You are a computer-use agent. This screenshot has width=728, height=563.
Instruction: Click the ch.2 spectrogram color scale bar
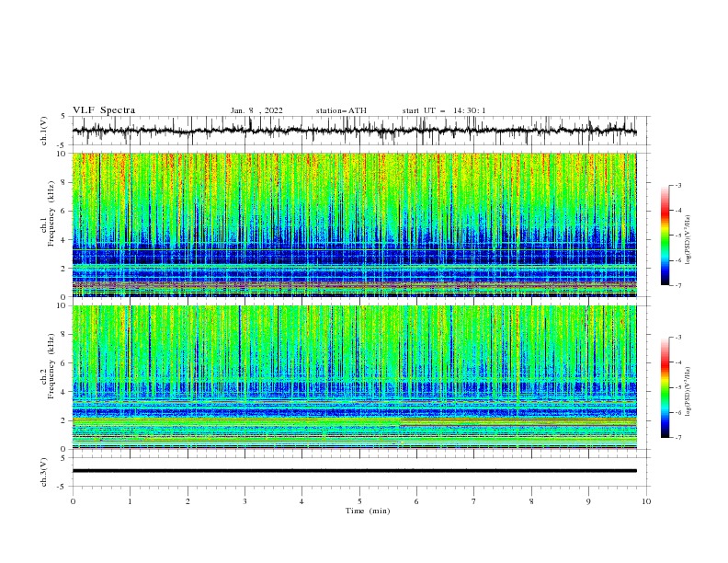coord(665,387)
